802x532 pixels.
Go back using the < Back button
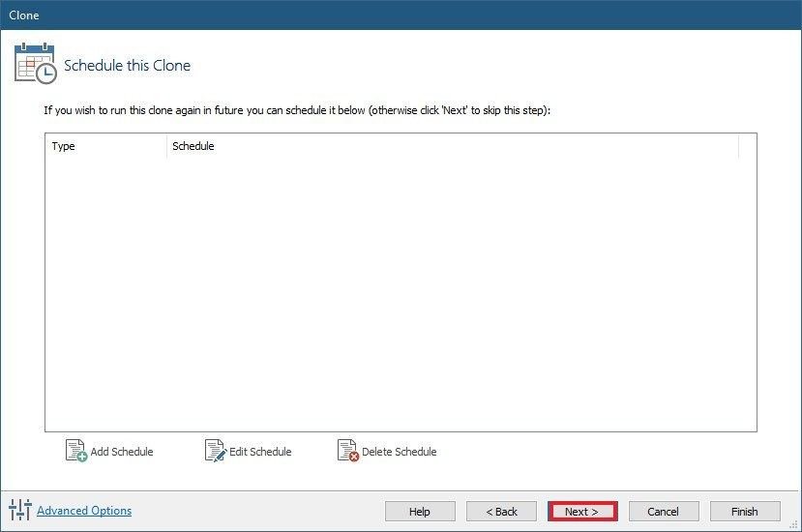[501, 512]
